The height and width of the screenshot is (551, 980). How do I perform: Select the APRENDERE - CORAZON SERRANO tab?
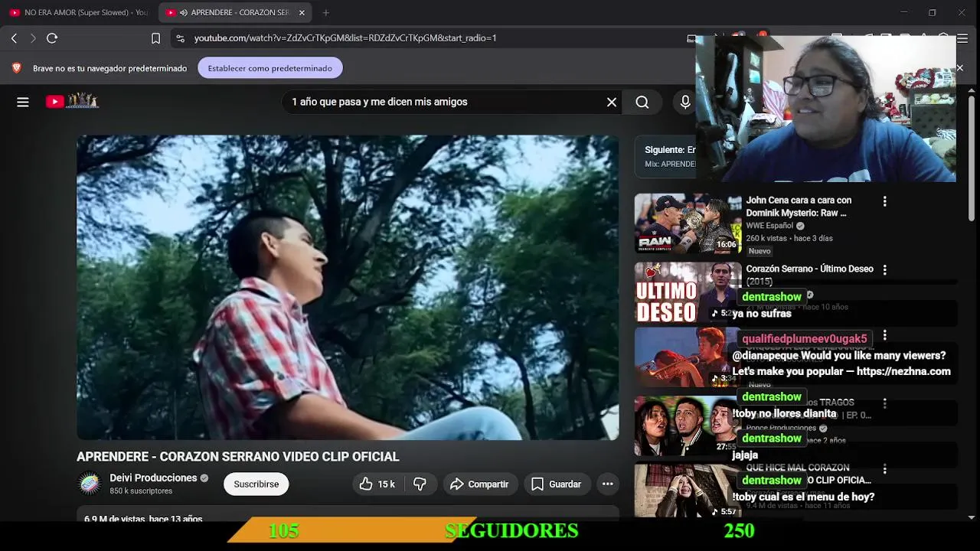[234, 12]
